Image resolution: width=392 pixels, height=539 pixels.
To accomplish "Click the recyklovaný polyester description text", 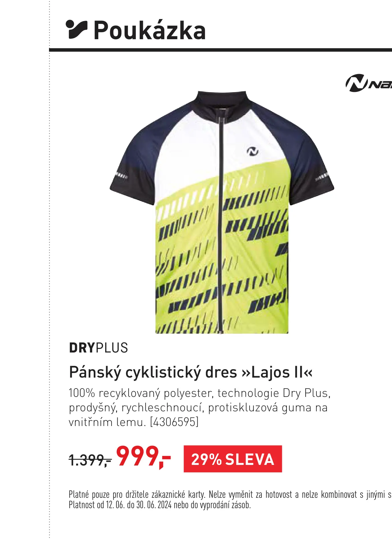I will 199,408.
